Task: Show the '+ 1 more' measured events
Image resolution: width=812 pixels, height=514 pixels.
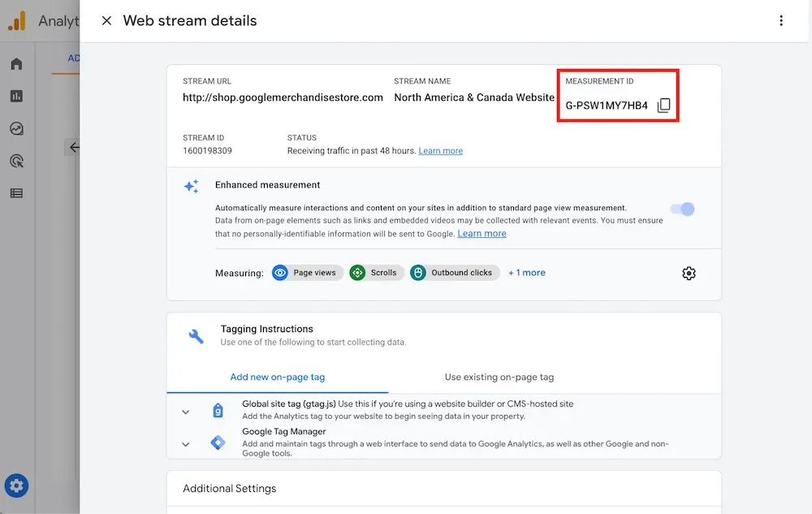Action: coord(527,273)
